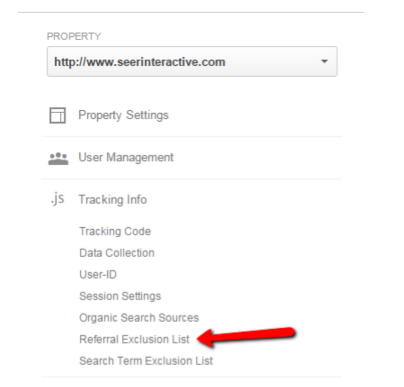The height and width of the screenshot is (387, 404).
Task: Open the Search Term Exclusion List
Action: (146, 361)
